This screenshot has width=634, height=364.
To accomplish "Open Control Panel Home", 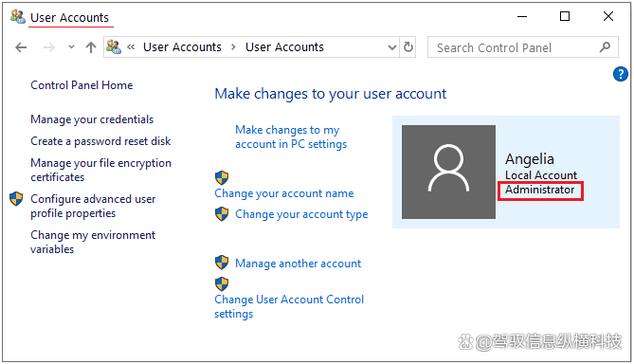I will (82, 85).
